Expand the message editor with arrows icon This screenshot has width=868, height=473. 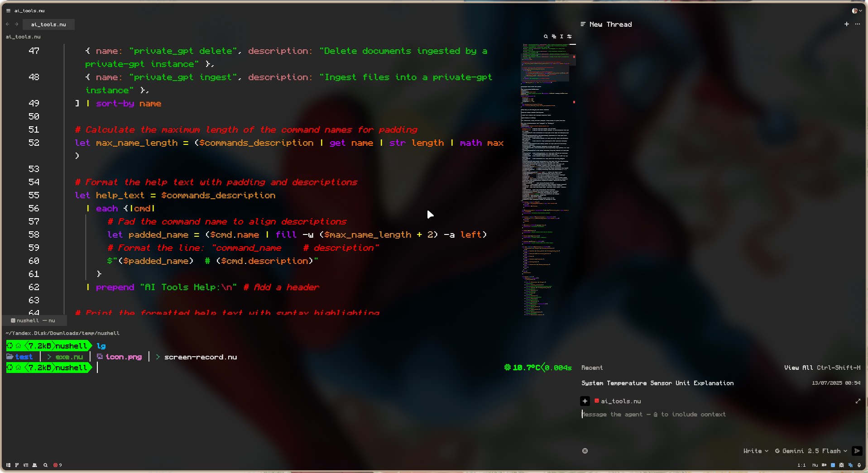(858, 401)
